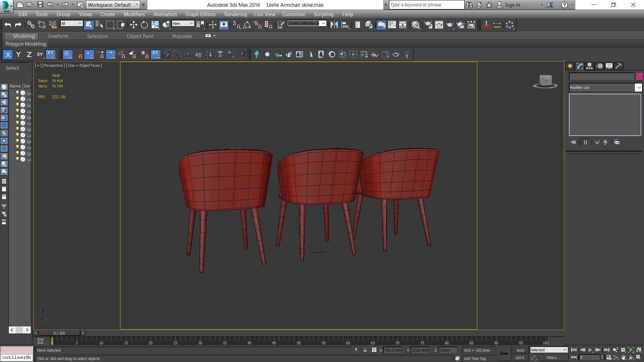
Task: Expand the ribbon display options arrow
Action: [x=214, y=36]
